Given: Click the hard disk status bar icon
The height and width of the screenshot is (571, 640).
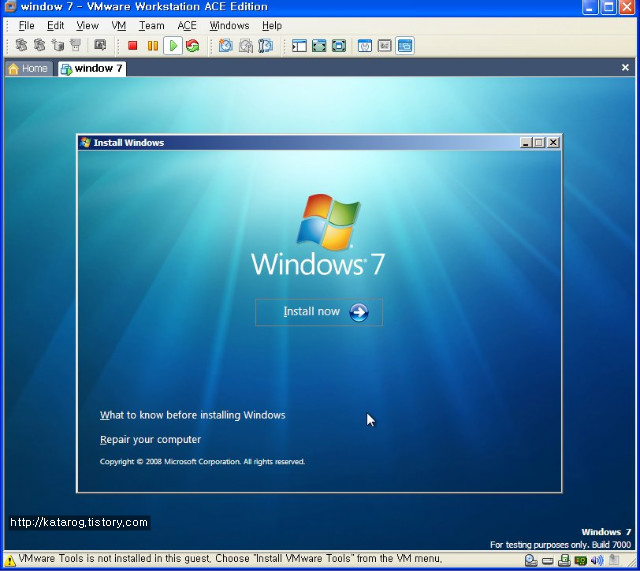Looking at the screenshot, I should 548,561.
